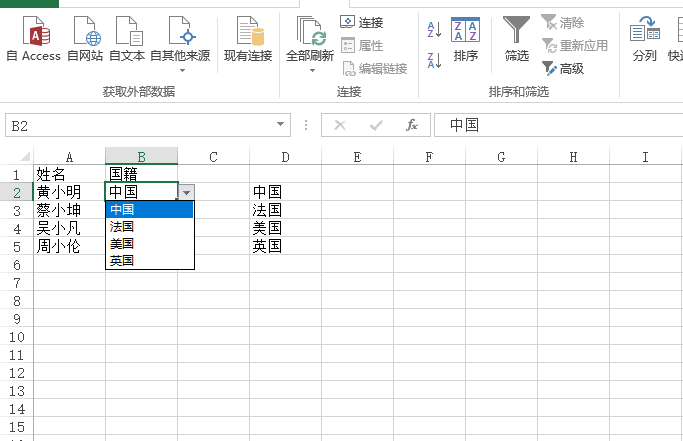The width and height of the screenshot is (683, 441).
Task: Click the formula bar resize dots handle
Action: tap(306, 126)
